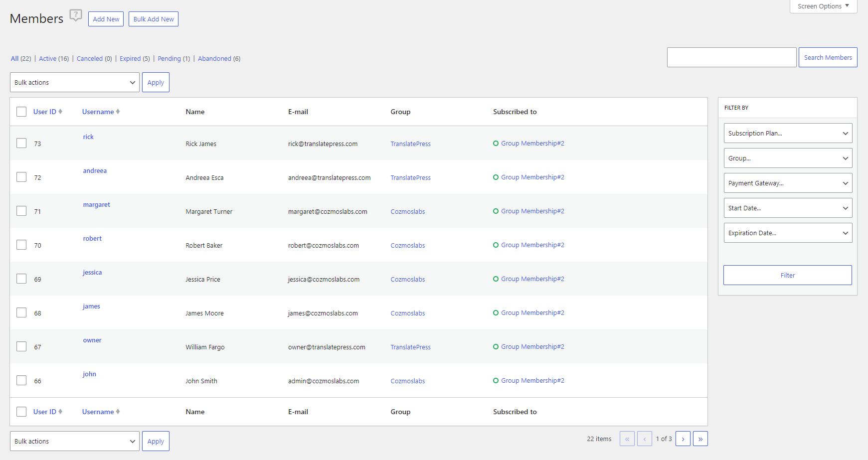868x460 pixels.
Task: Click Bulk Add New button
Action: coord(154,19)
